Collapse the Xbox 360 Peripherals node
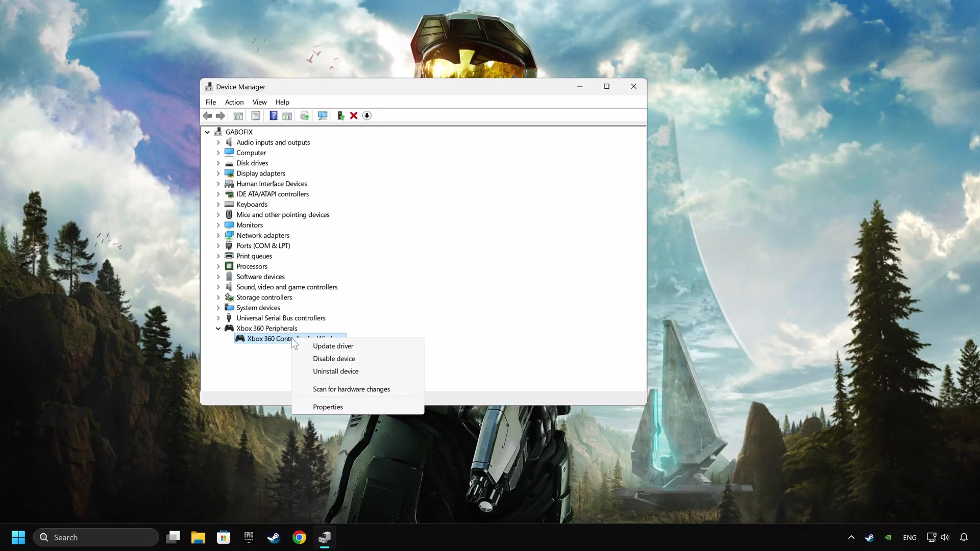 click(218, 329)
